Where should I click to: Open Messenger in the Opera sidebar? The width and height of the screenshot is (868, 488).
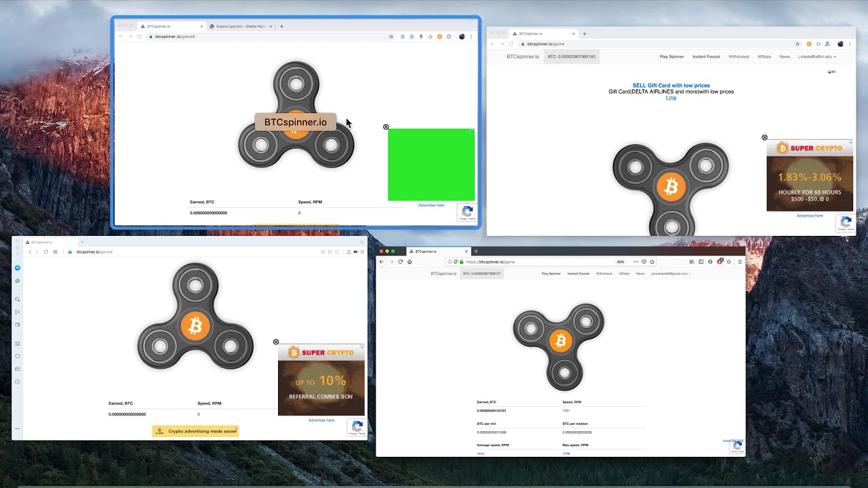pyautogui.click(x=18, y=268)
